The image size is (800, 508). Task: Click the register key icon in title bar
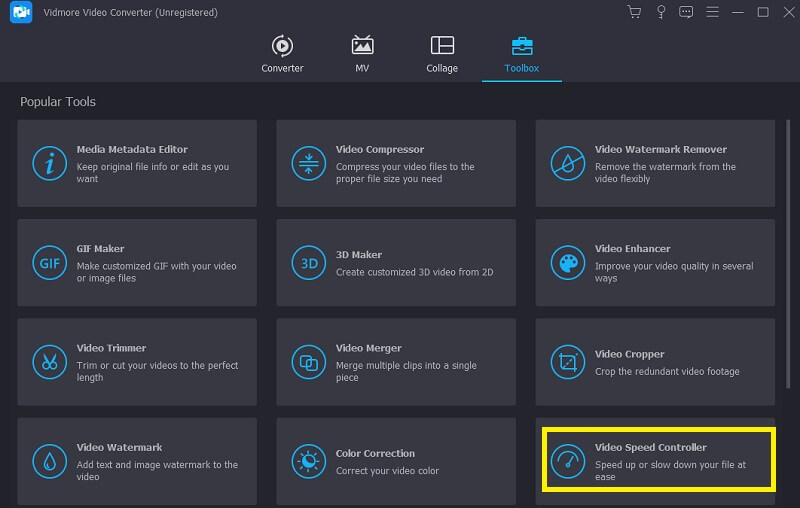pos(660,12)
